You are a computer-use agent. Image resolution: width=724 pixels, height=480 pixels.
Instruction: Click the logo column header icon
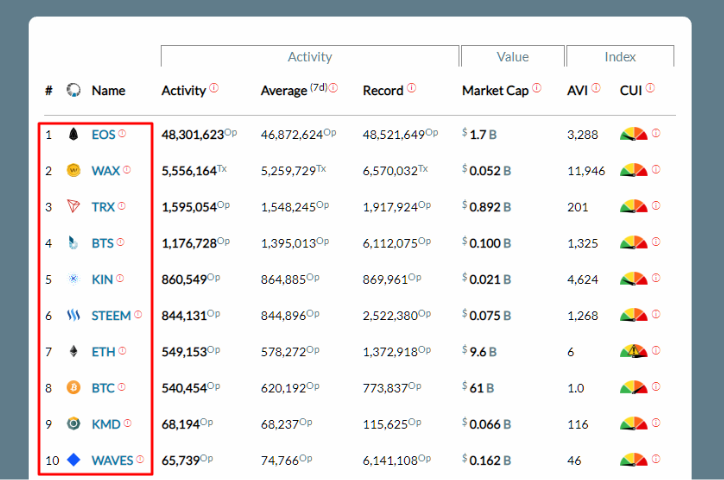(x=73, y=90)
